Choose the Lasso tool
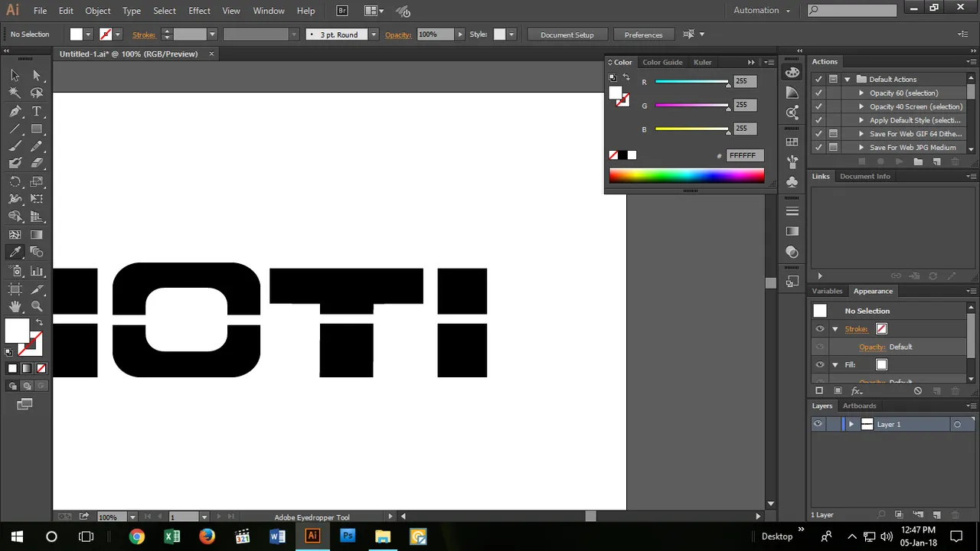This screenshot has height=551, width=980. (x=37, y=93)
